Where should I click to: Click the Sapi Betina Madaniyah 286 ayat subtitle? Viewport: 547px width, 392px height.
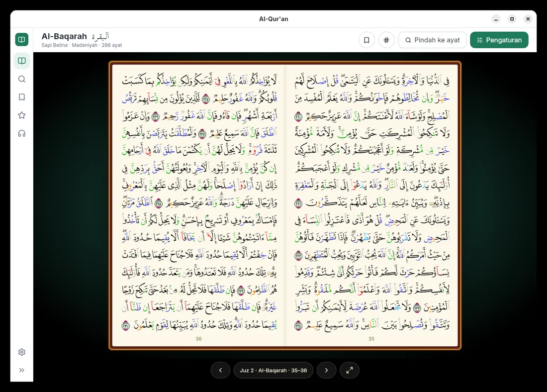pos(82,45)
